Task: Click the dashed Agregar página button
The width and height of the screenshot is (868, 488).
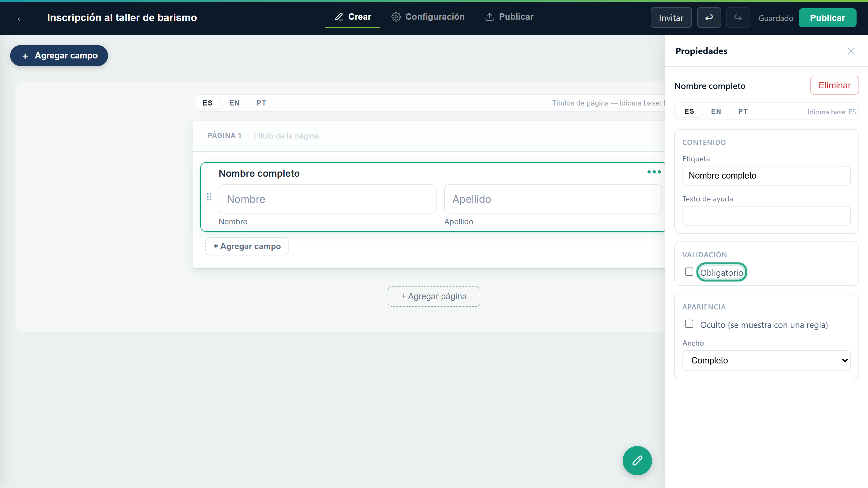Action: 434,296
